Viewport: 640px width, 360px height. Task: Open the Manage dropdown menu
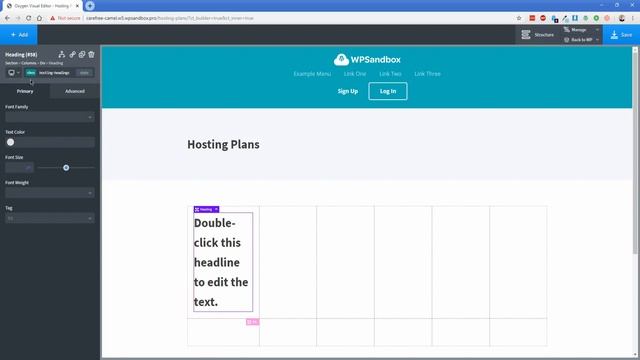pyautogui.click(x=581, y=30)
